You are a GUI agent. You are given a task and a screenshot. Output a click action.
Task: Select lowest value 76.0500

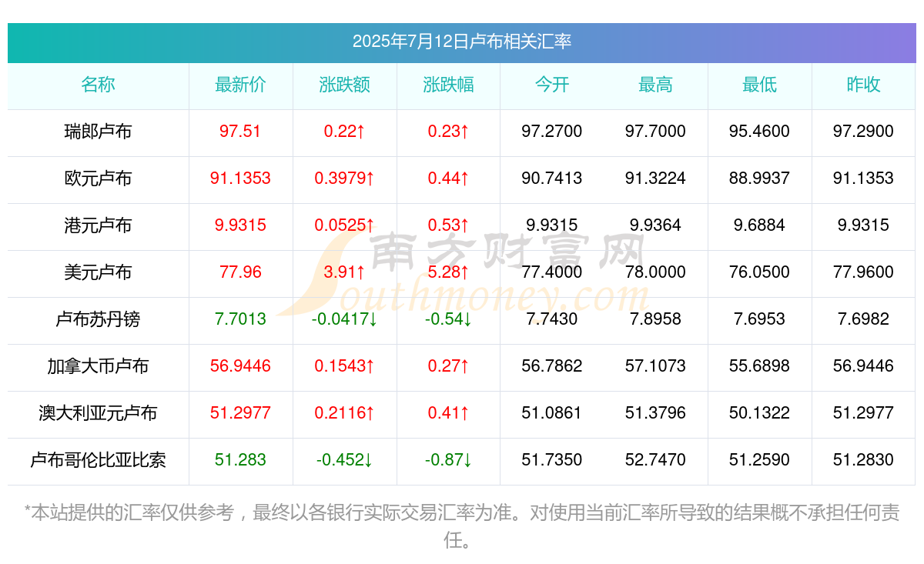click(759, 272)
